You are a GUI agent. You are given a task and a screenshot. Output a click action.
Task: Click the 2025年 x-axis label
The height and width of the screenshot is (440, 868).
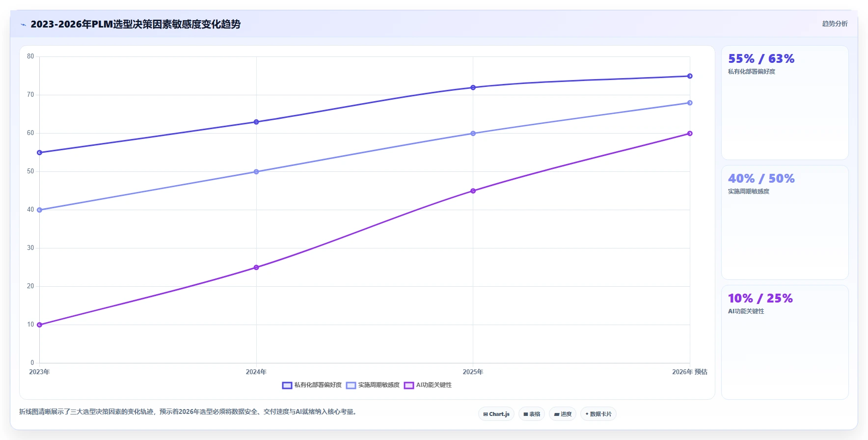click(x=473, y=372)
